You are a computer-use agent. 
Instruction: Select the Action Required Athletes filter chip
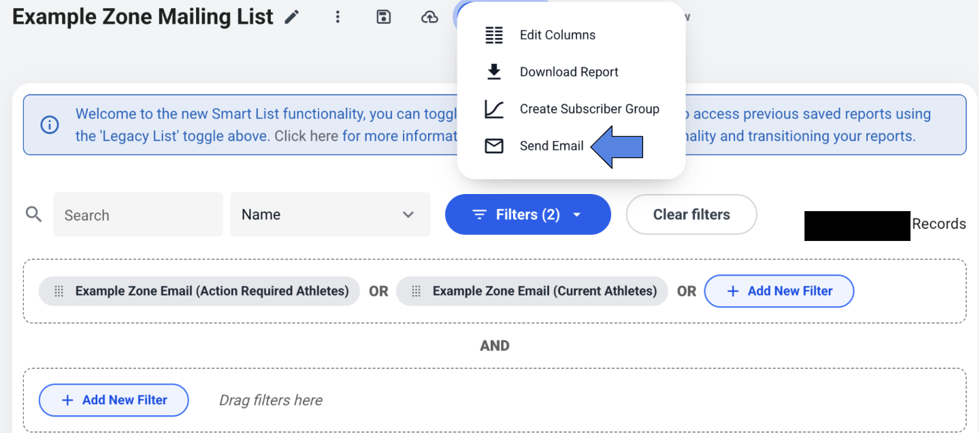coord(199,291)
